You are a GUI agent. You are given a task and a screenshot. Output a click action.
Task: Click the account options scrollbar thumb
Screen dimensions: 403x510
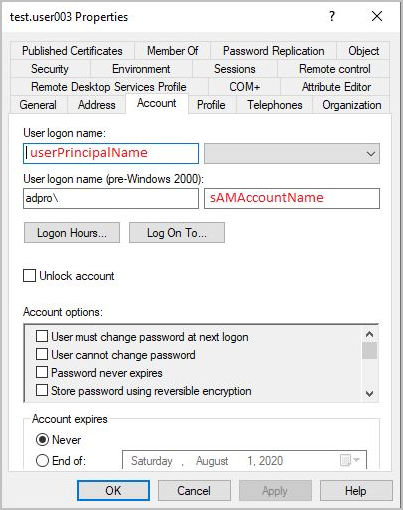[369, 350]
